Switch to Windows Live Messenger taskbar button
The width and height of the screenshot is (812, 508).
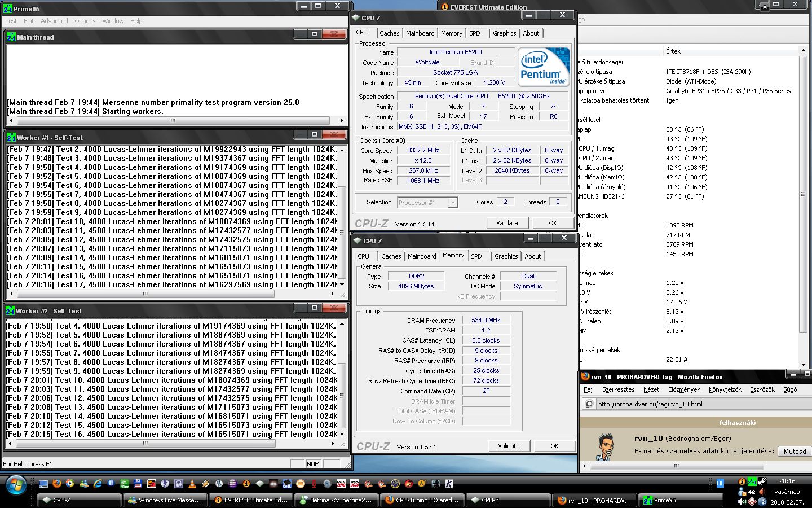[x=164, y=500]
